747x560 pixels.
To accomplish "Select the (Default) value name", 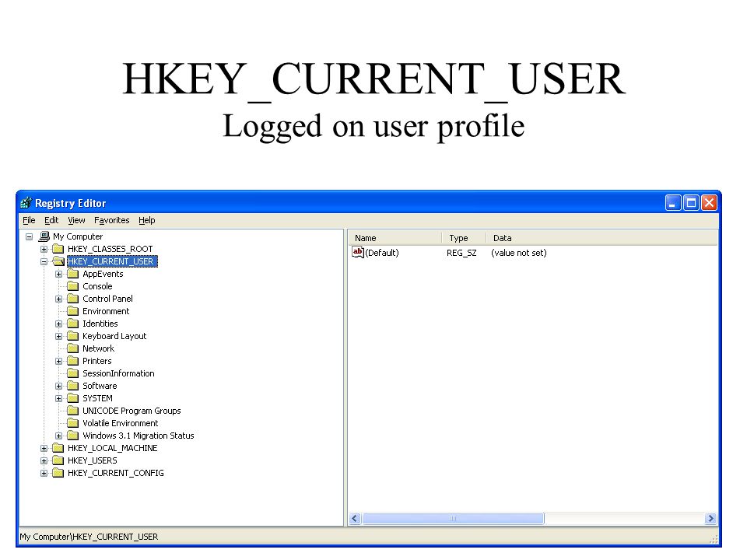I will click(382, 253).
